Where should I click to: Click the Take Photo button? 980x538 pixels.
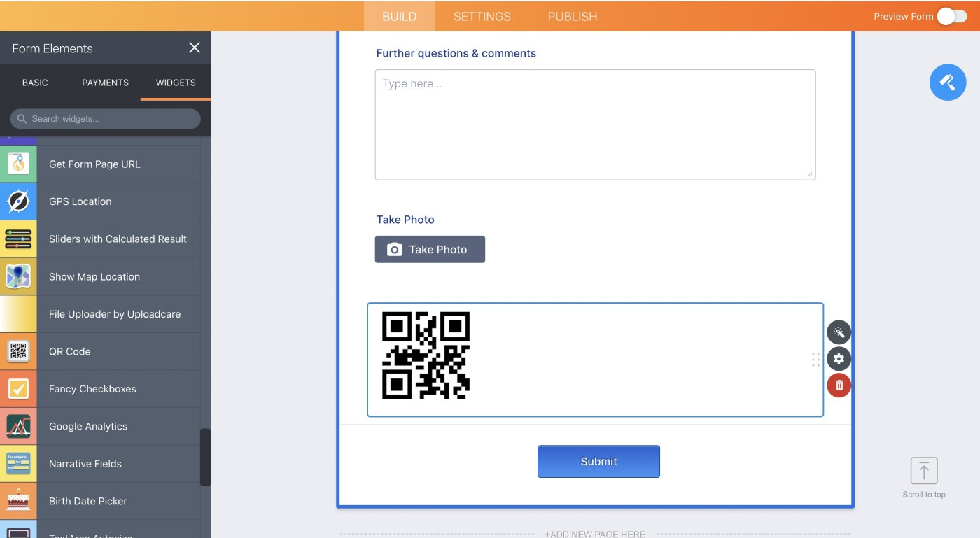(430, 249)
